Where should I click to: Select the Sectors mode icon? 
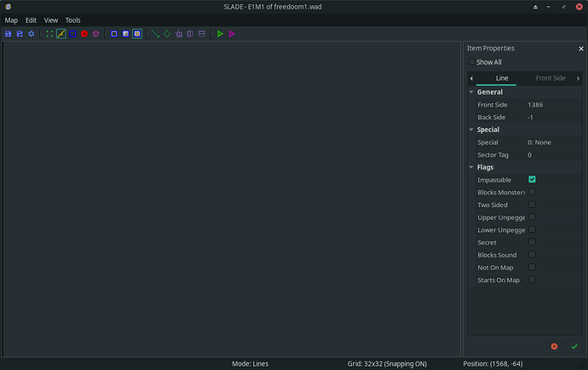click(x=73, y=33)
